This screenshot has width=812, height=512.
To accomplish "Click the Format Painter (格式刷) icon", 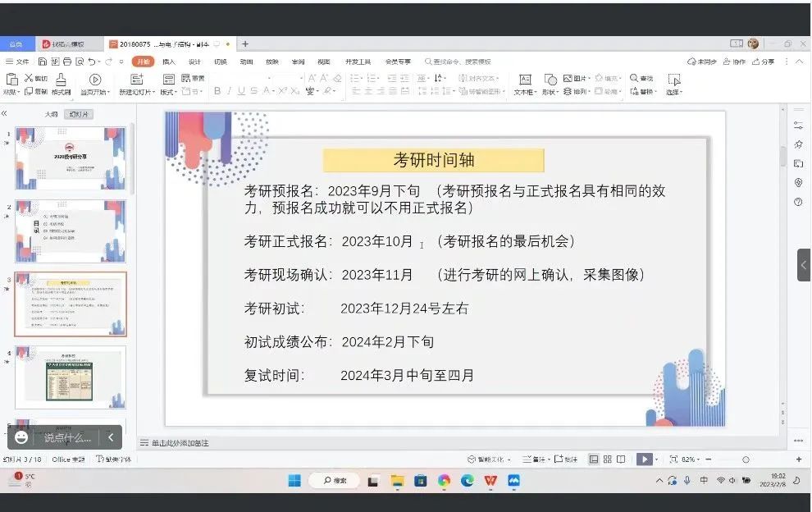I will 62,80.
